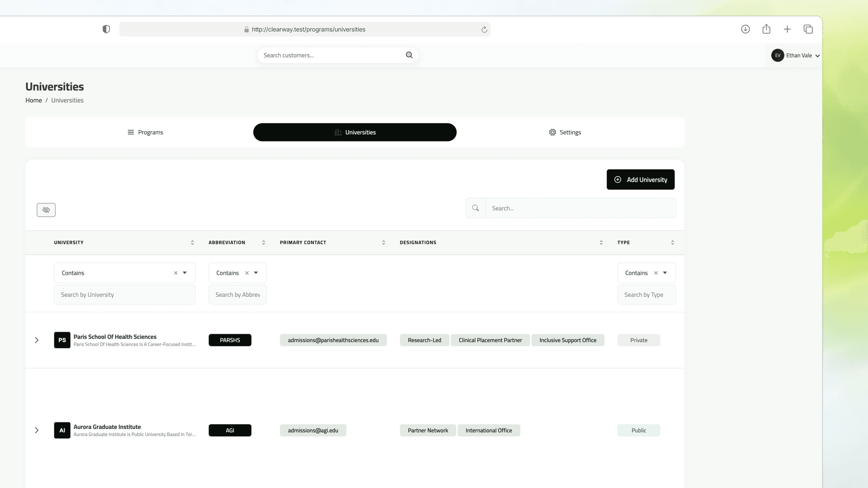
Task: Switch to the Settings tab
Action: (565, 133)
